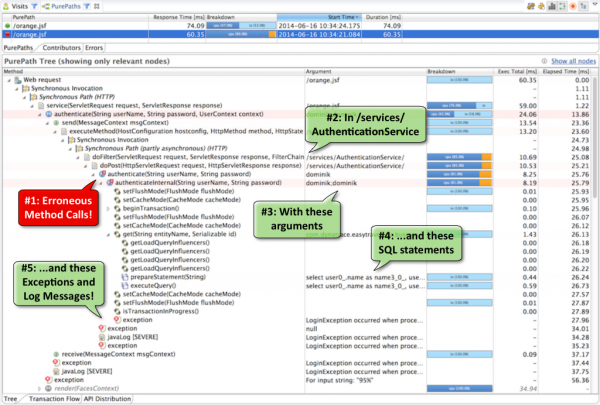Select the Tree tab at bottom
The width and height of the screenshot is (600, 405).
(x=10, y=399)
